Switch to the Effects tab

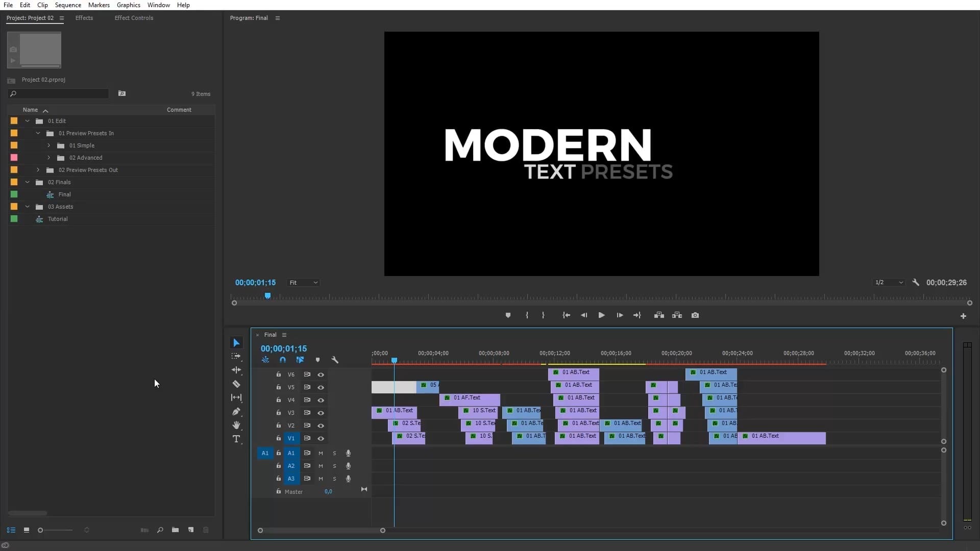click(84, 18)
